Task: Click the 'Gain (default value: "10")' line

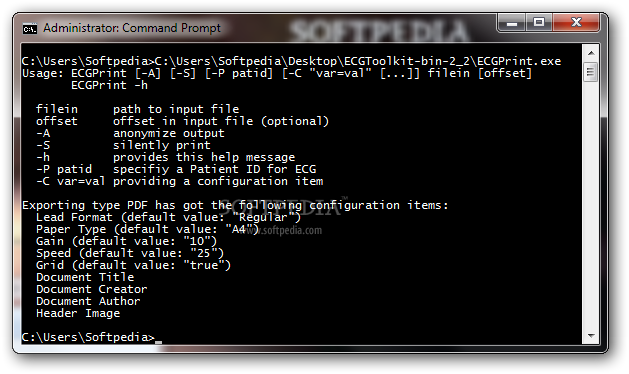Action: (x=126, y=242)
